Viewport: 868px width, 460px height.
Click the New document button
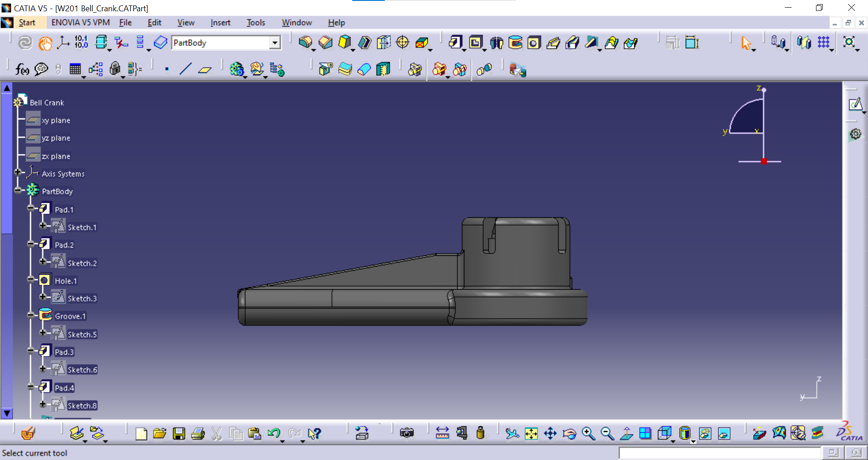(141, 433)
